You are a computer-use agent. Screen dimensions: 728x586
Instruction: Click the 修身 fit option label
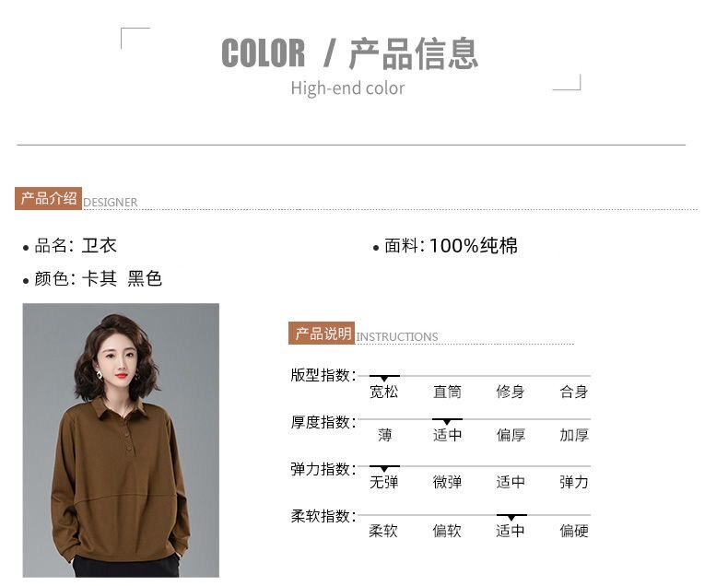tap(511, 392)
